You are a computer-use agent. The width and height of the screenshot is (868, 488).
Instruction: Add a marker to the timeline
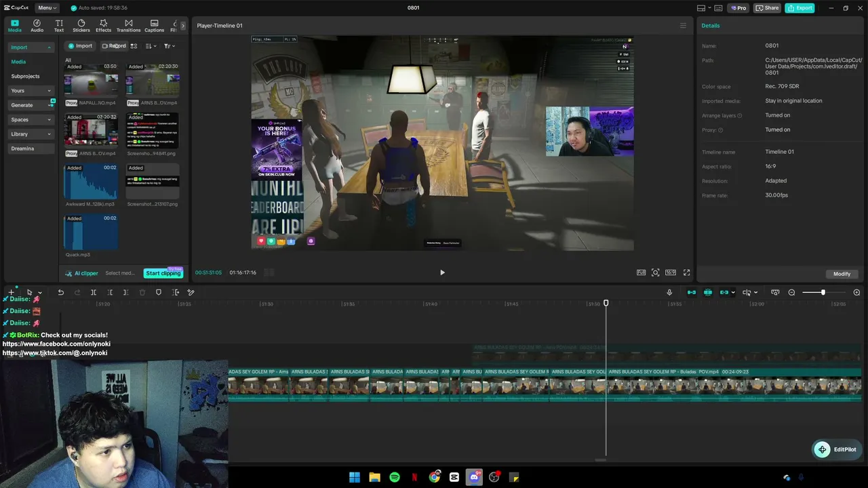coord(159,292)
